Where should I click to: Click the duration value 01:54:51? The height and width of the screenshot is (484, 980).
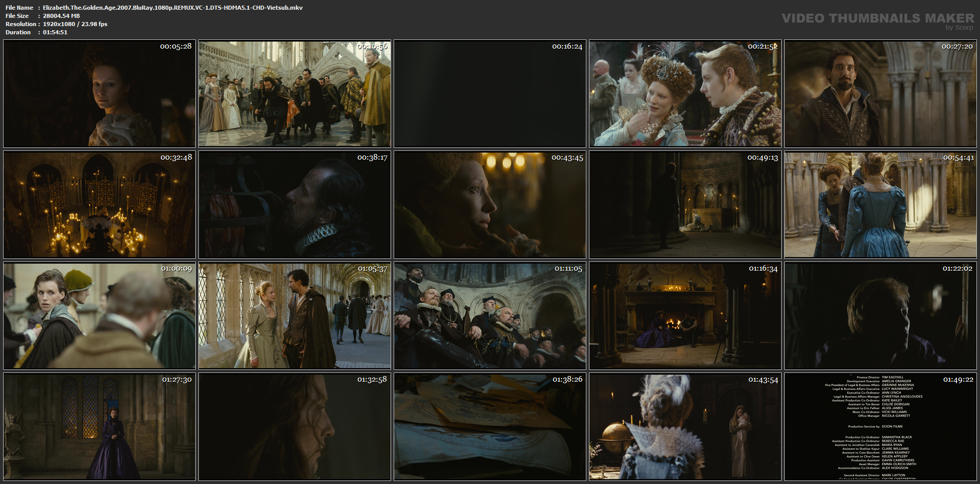tap(55, 32)
